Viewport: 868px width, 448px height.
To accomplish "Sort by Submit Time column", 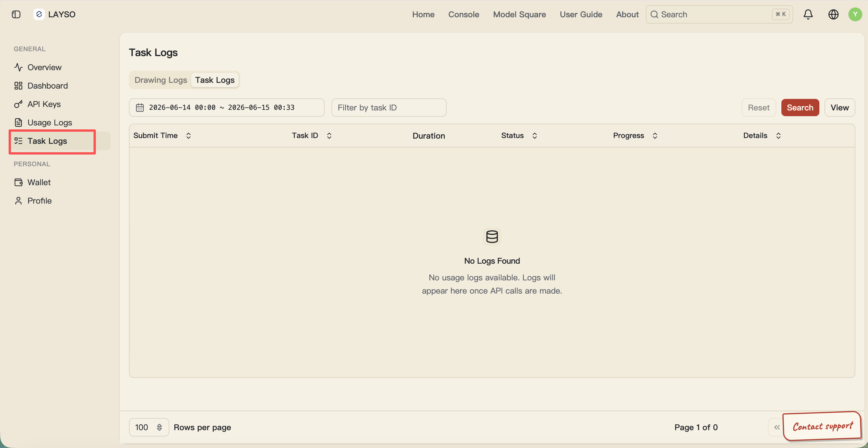I will click(x=162, y=135).
